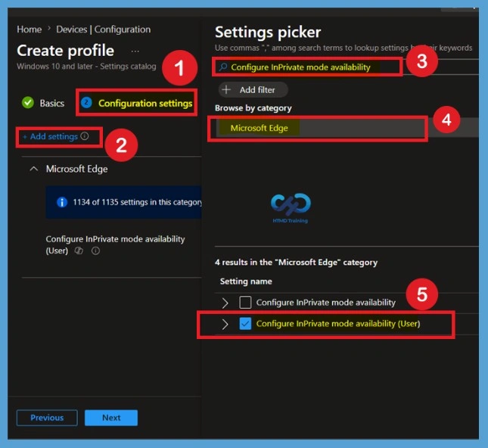Click the Settings picker heading
Screen dimensions: 488x448
pos(268,32)
